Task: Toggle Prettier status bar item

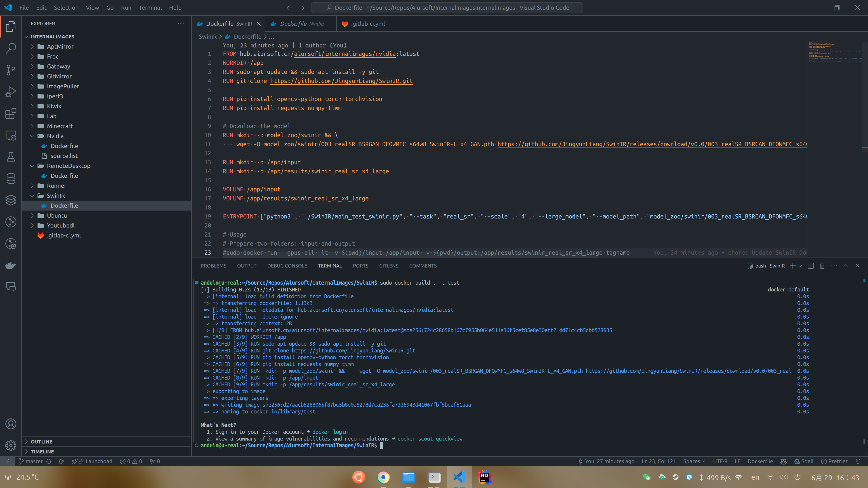Action: [834, 461]
